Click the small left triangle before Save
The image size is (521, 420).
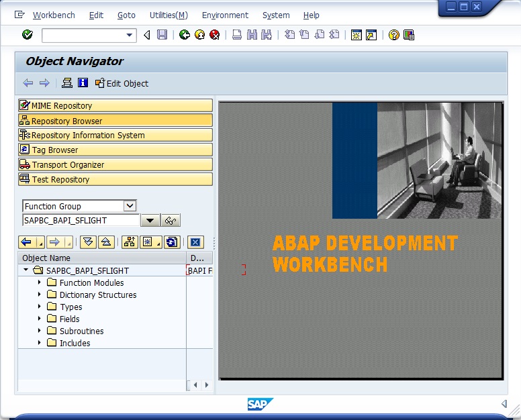point(147,35)
